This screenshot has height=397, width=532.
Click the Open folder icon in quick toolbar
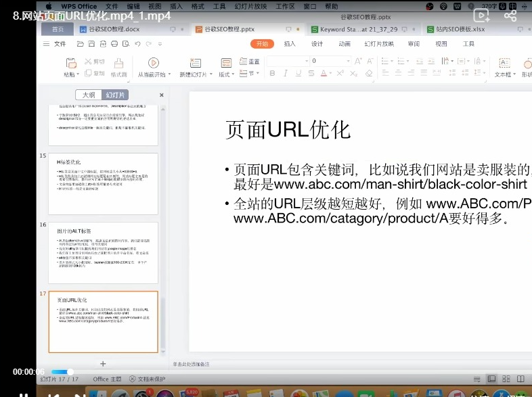(80, 44)
